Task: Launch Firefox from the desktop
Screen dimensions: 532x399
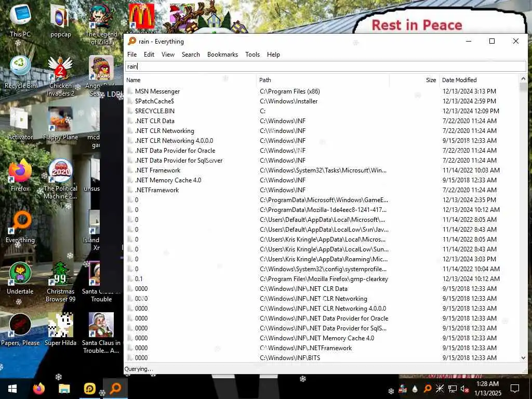Action: [20, 175]
